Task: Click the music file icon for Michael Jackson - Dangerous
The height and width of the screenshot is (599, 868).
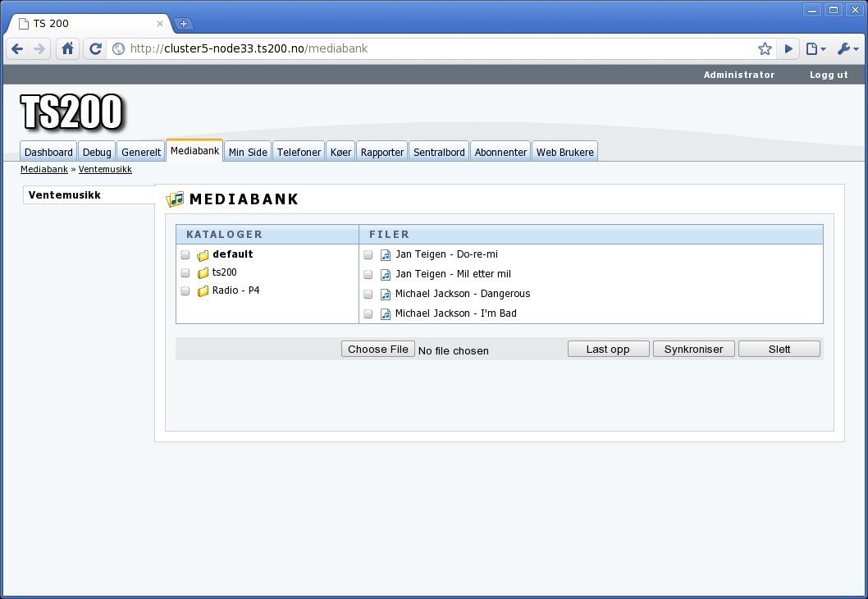Action: pyautogui.click(x=386, y=295)
